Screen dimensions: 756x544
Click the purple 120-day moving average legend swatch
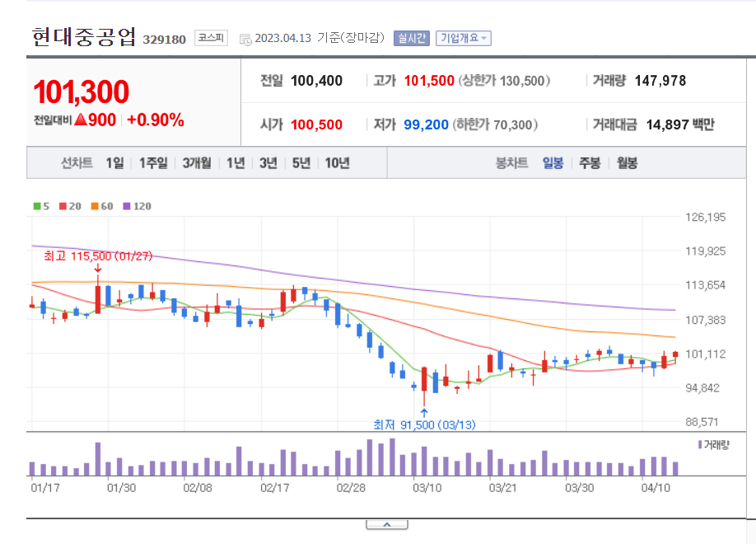click(127, 206)
